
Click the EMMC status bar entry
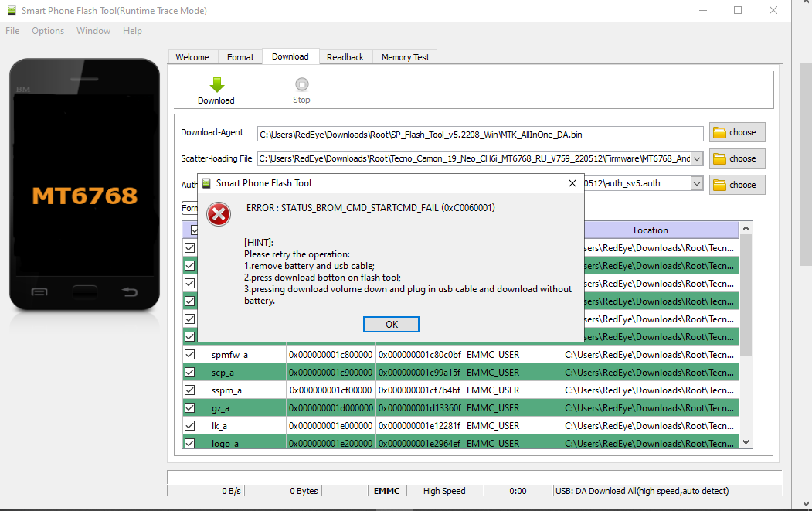386,491
